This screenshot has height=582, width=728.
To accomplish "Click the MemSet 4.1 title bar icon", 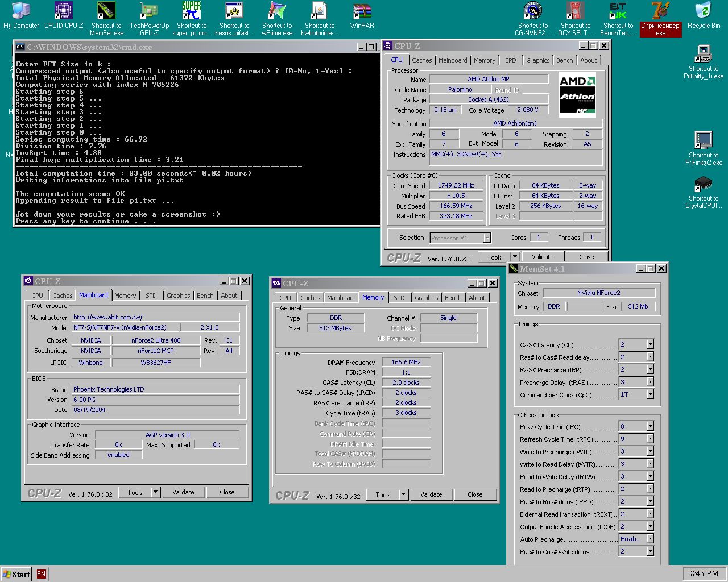I will [514, 269].
